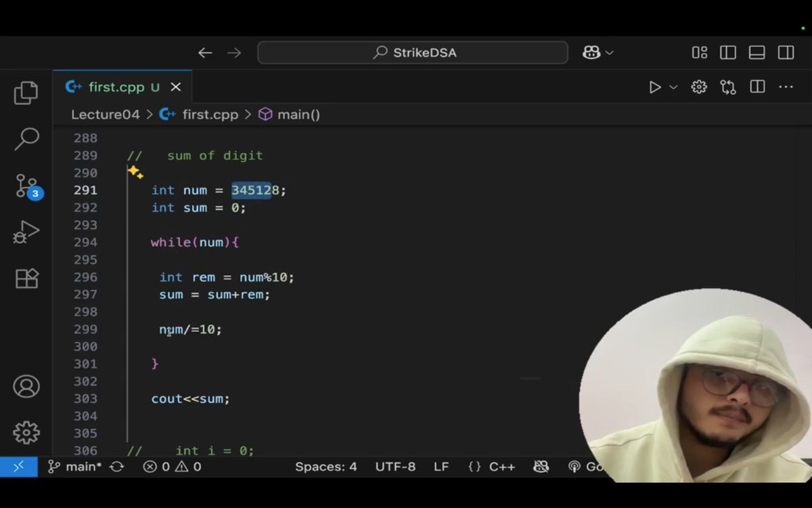The height and width of the screenshot is (508, 812).
Task: Select the Run and Debug icon
Action: pos(26,231)
